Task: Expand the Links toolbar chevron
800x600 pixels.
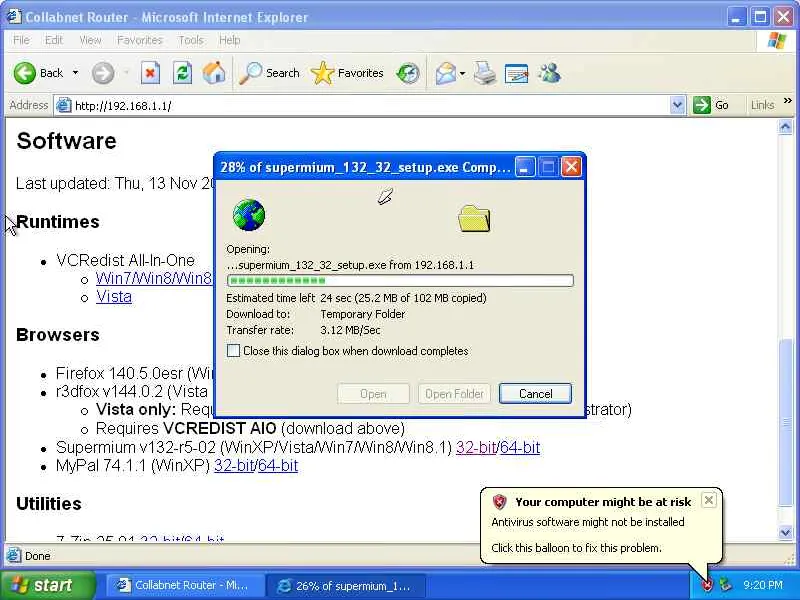Action: click(x=788, y=101)
